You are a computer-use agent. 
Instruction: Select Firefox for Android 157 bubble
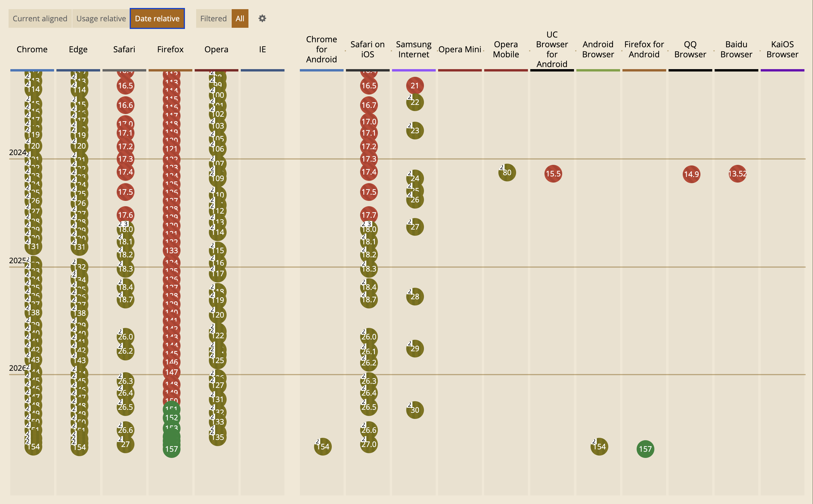(x=645, y=449)
